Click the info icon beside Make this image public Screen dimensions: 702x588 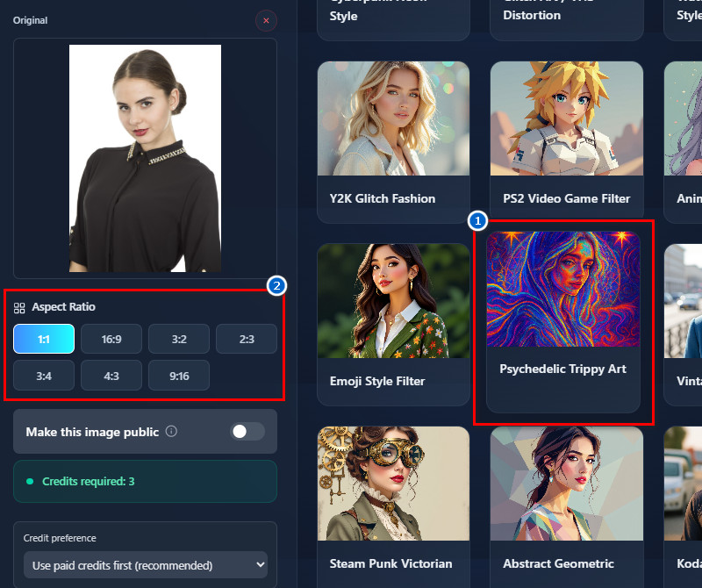171,431
